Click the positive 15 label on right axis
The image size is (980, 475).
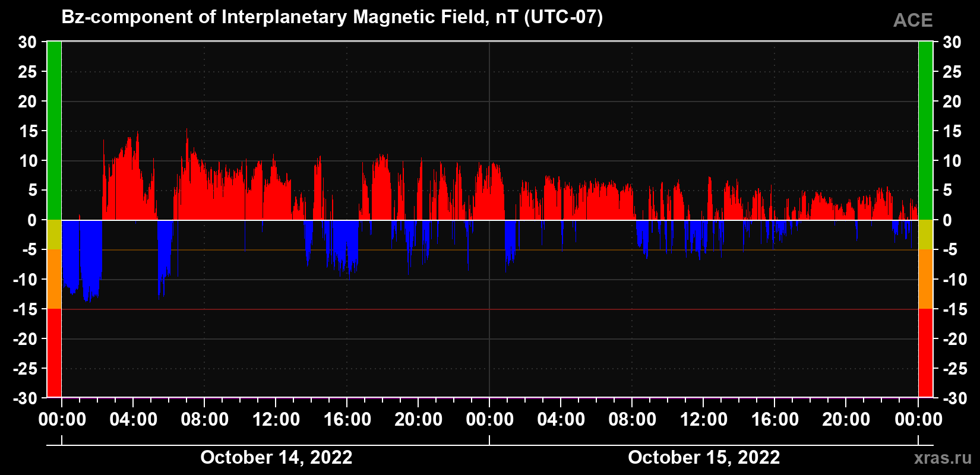[952, 131]
